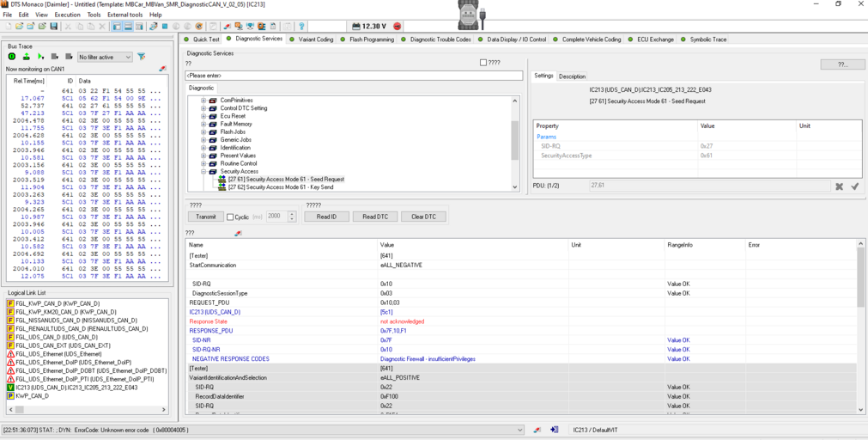Click the eraser icon in the main toolbar
Screen dimensions: 868x440
[x=227, y=26]
